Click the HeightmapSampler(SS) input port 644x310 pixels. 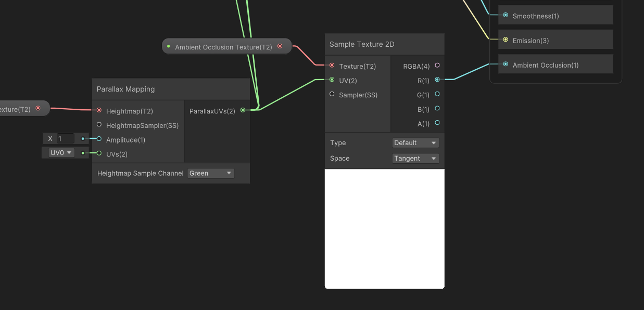[99, 125]
